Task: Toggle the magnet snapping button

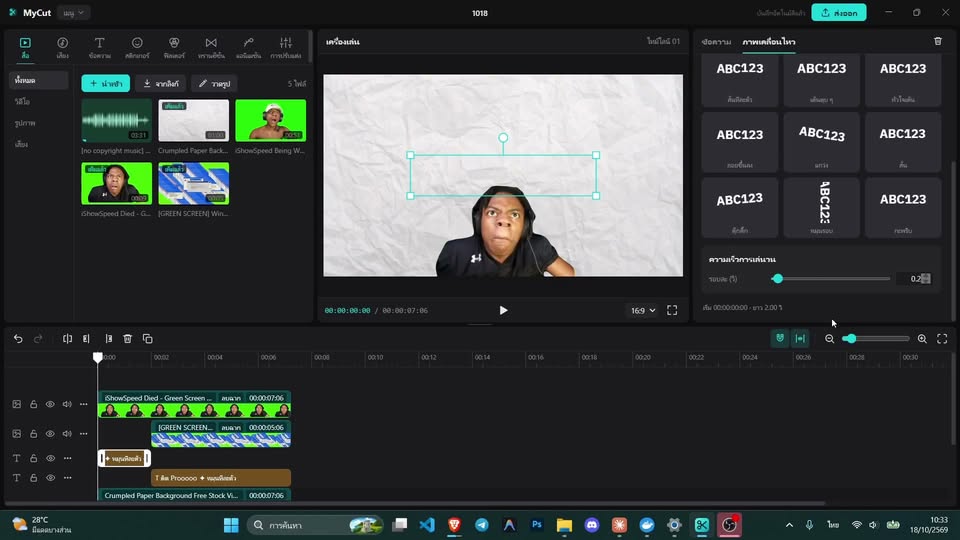Action: pos(779,339)
